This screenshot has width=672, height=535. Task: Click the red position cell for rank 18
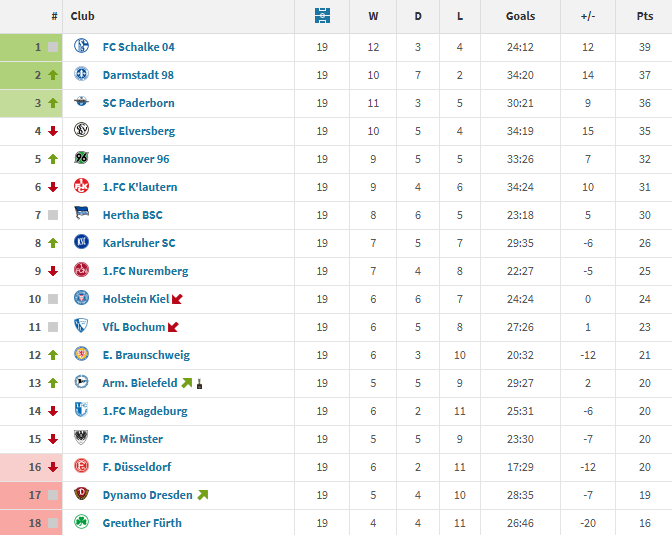tap(31, 523)
